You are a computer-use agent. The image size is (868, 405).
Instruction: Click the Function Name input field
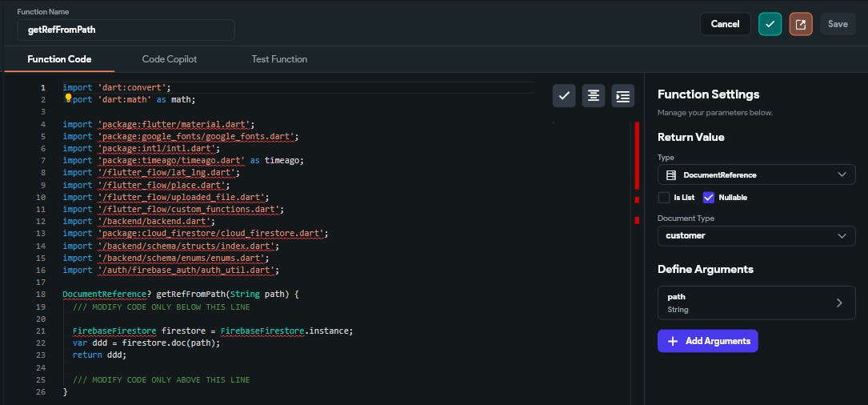coord(126,30)
